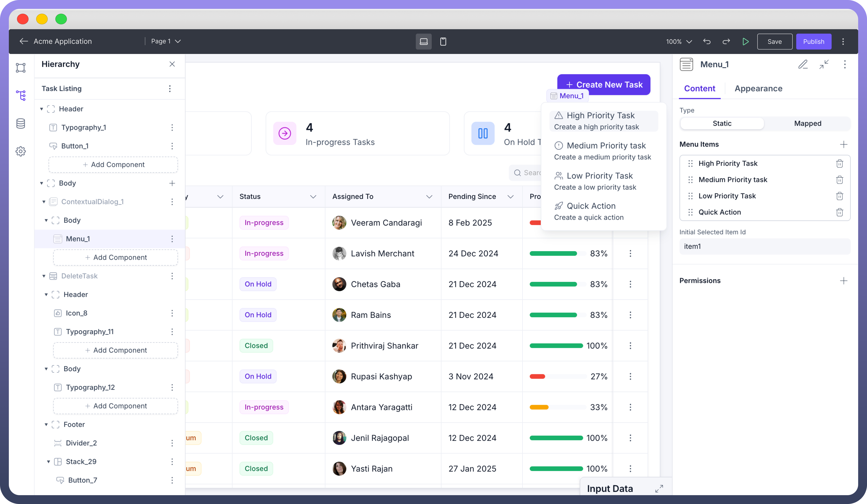Open the database icon in left sidebar

click(21, 123)
